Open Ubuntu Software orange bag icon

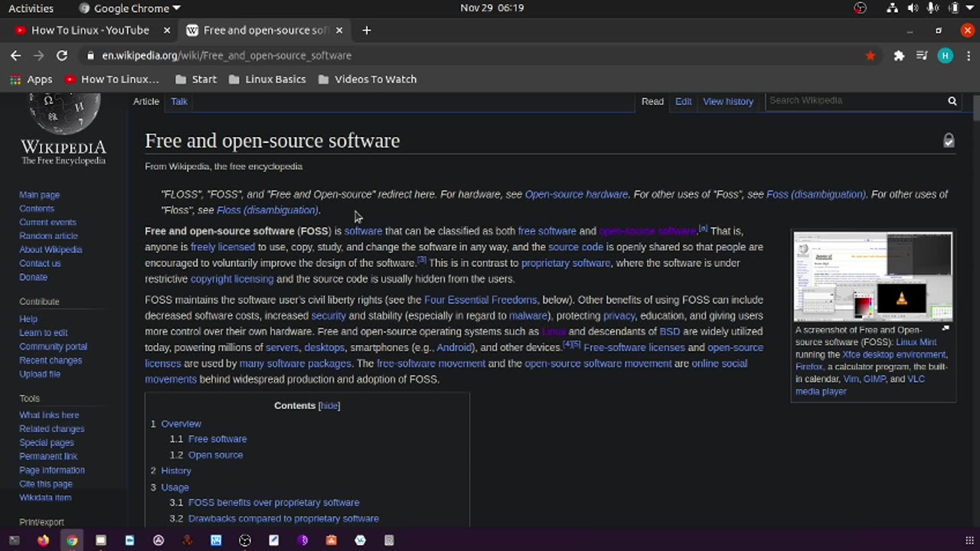click(x=332, y=540)
